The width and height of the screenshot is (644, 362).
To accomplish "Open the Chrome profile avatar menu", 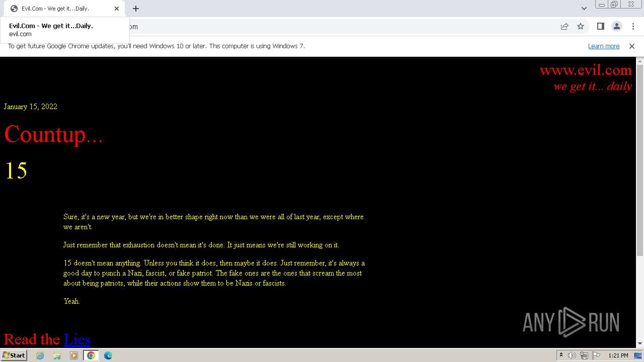I will pyautogui.click(x=616, y=26).
